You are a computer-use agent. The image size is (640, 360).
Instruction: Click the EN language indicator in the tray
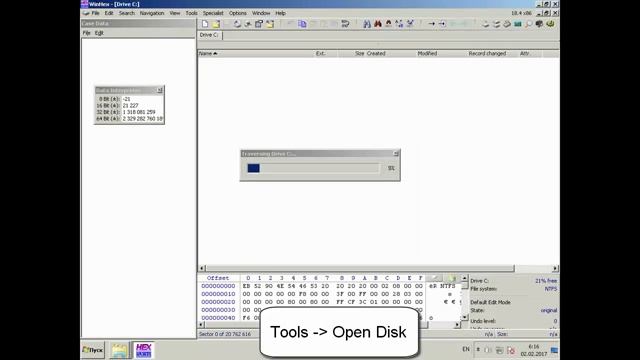(x=466, y=349)
